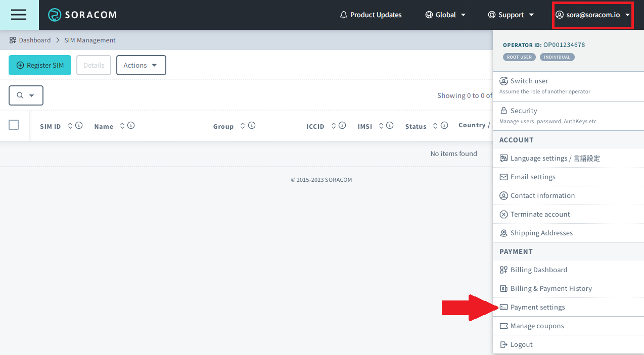Expand the sora@soracom.io account dropdown
The image size is (644, 355).
tap(592, 15)
